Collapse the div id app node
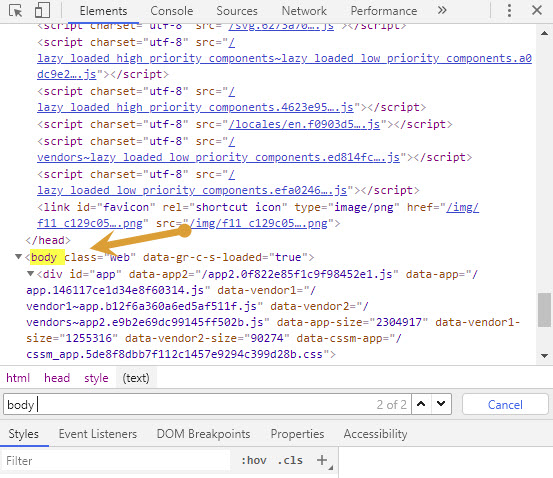The image size is (553, 478). (31, 274)
